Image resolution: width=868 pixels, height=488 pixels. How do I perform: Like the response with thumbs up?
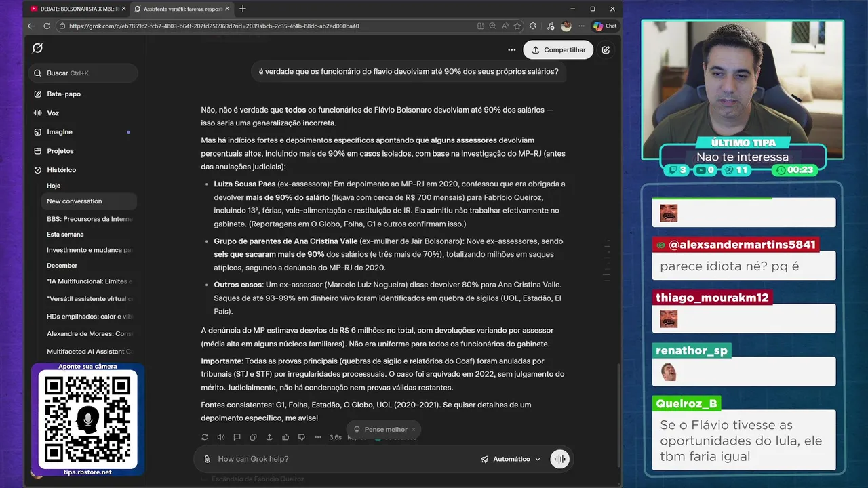tap(285, 437)
